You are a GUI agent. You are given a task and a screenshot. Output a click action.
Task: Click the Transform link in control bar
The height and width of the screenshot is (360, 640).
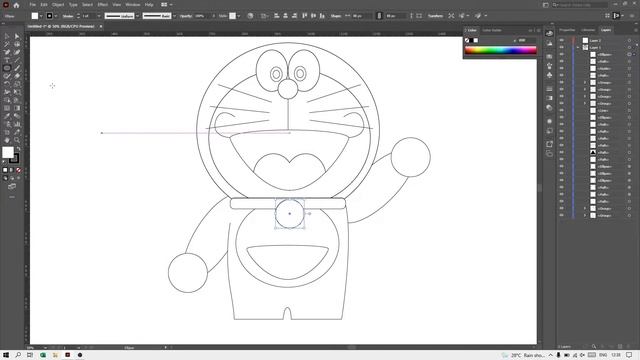click(435, 16)
